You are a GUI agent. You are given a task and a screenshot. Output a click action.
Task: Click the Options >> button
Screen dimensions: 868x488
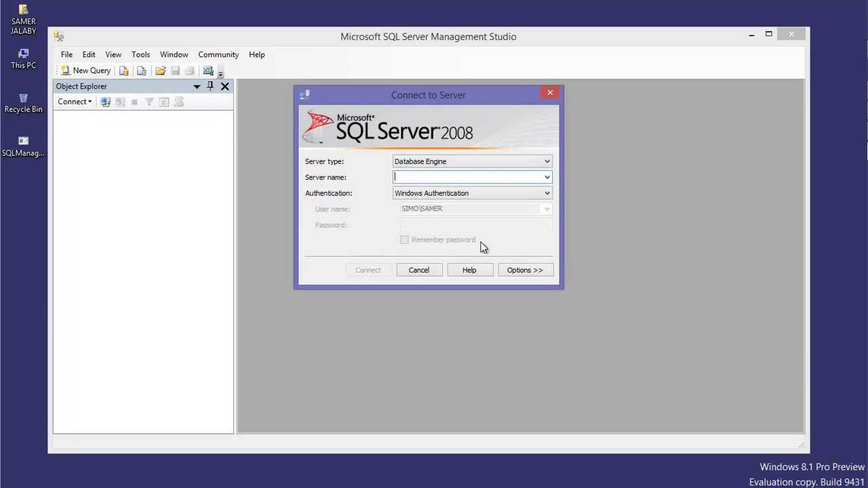(525, 270)
